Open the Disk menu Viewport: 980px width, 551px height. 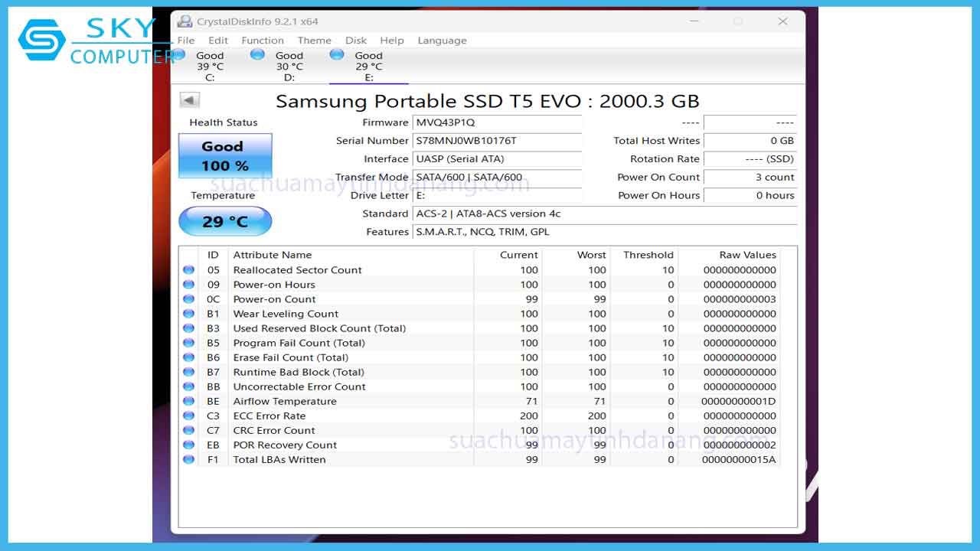tap(356, 41)
